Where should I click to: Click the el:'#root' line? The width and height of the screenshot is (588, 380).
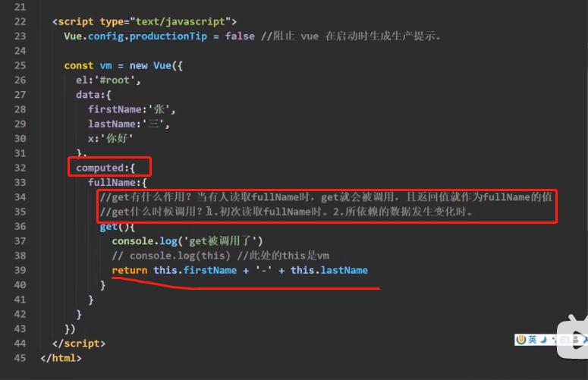click(108, 80)
